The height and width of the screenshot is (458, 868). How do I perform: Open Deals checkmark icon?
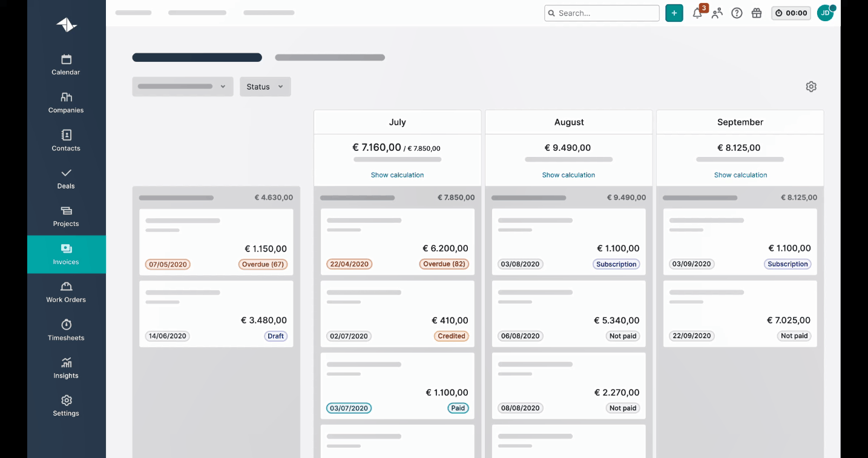[x=66, y=173]
